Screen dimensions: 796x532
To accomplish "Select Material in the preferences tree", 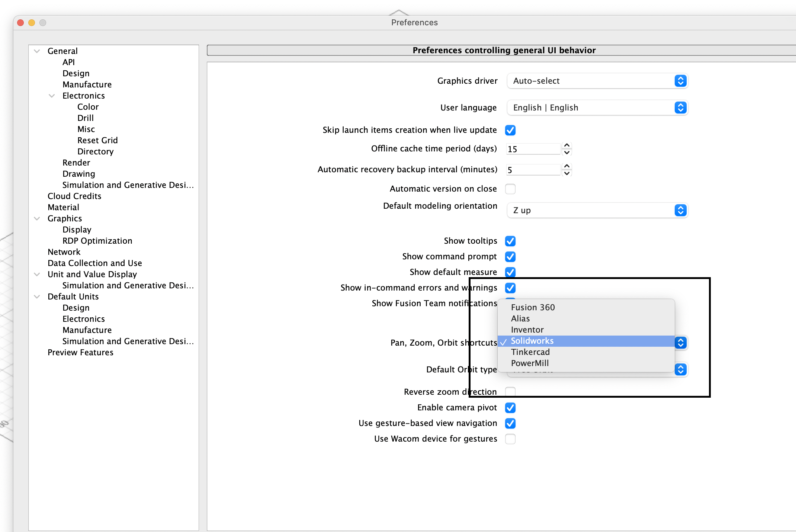I will pos(63,208).
